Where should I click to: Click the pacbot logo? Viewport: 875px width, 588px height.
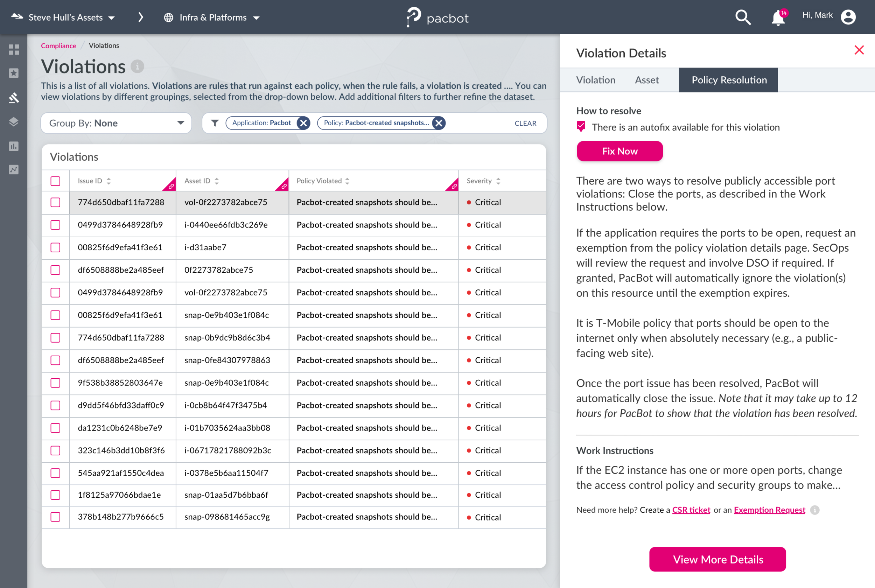point(437,17)
